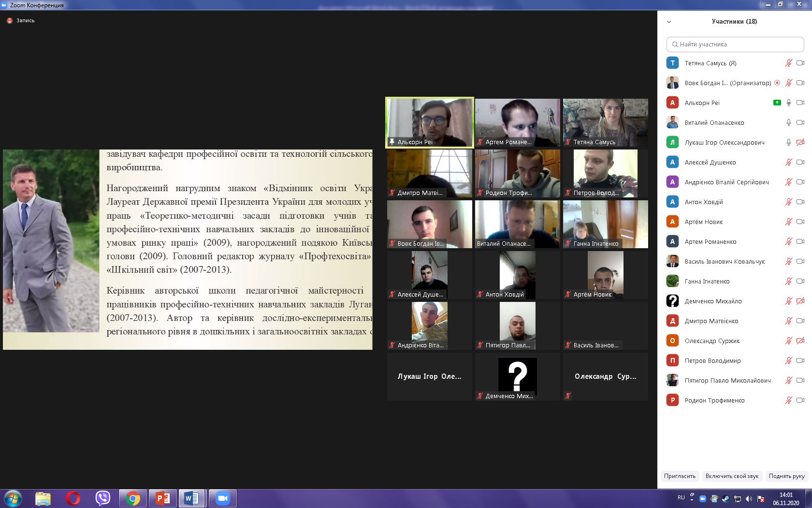812x508 pixels.
Task: Click the recording indicator beside Вовк Богдан
Action: pyautogui.click(x=777, y=83)
